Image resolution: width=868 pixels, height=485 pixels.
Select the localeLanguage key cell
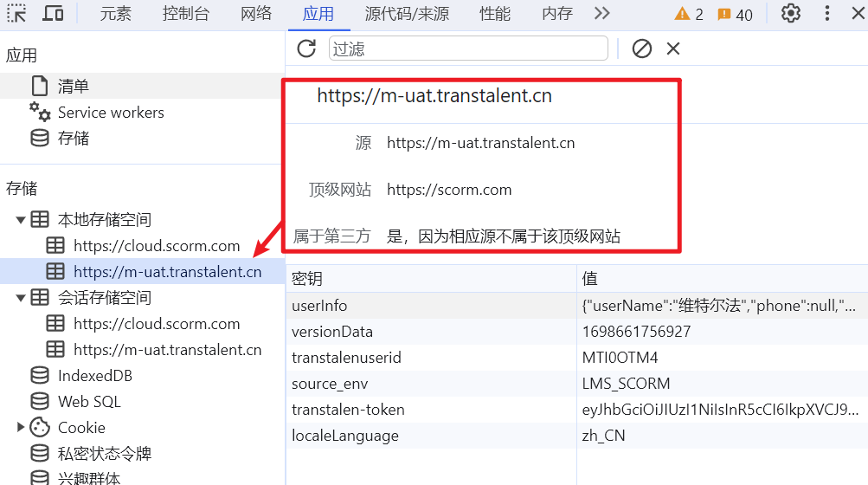(x=431, y=436)
